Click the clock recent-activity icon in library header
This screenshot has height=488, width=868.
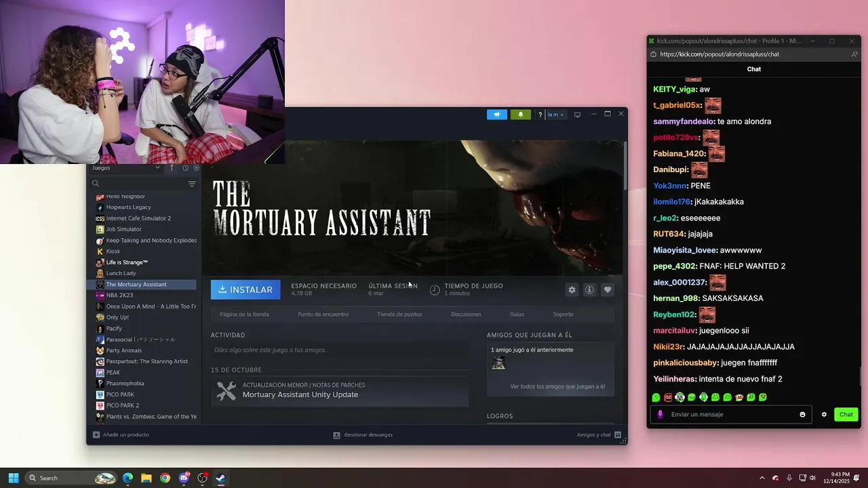point(185,167)
